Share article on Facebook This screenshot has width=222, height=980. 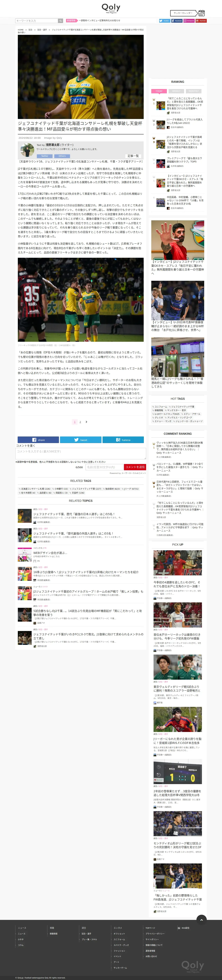(38, 440)
